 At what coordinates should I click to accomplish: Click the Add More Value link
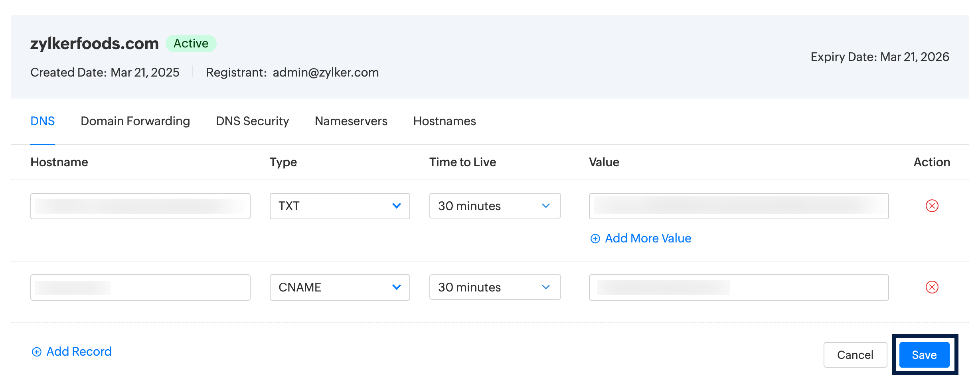click(648, 238)
